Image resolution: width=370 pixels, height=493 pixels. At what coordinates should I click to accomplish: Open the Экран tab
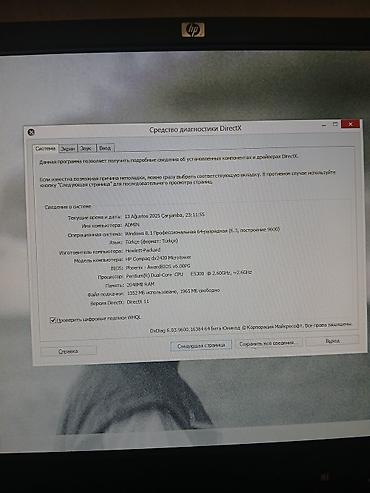point(68,149)
